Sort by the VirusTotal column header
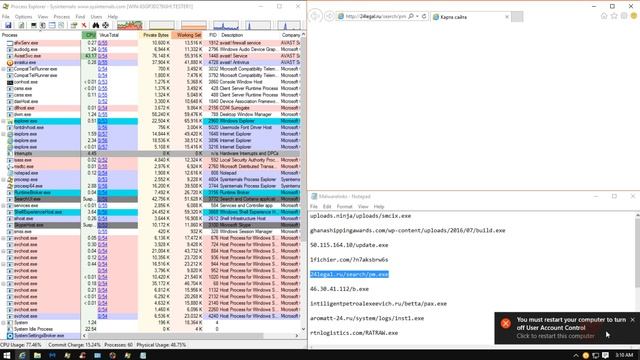This screenshot has height=360, width=640. click(x=118, y=35)
